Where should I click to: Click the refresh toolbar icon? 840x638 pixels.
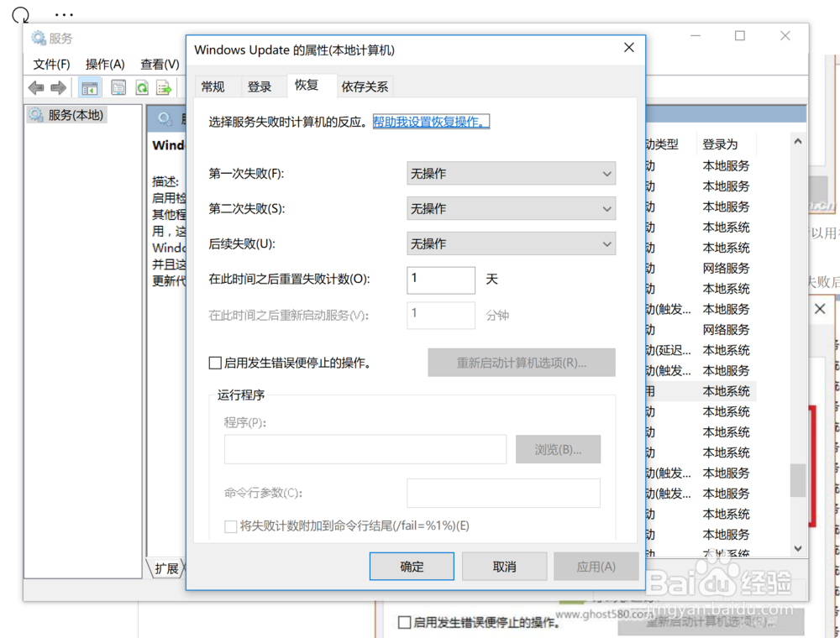(x=141, y=87)
